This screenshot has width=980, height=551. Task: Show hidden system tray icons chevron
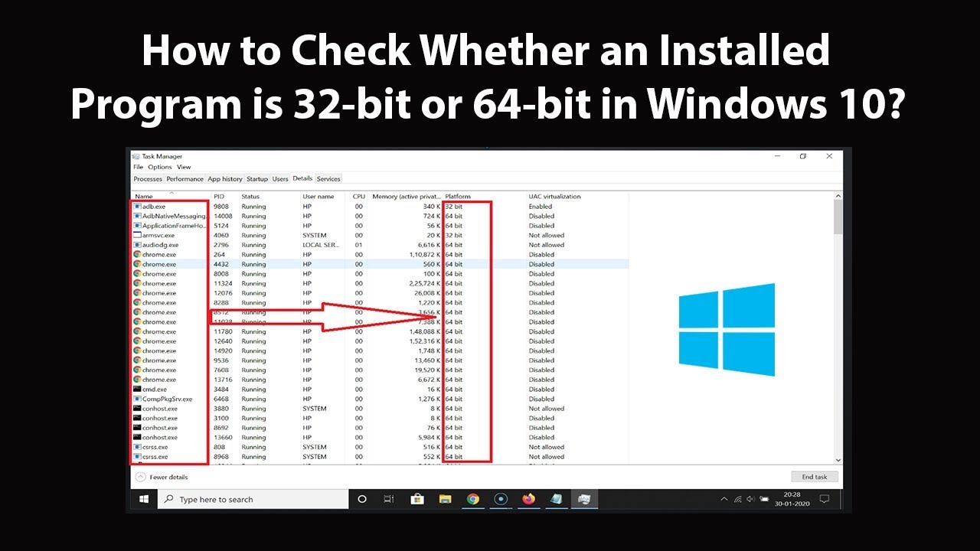coord(724,499)
